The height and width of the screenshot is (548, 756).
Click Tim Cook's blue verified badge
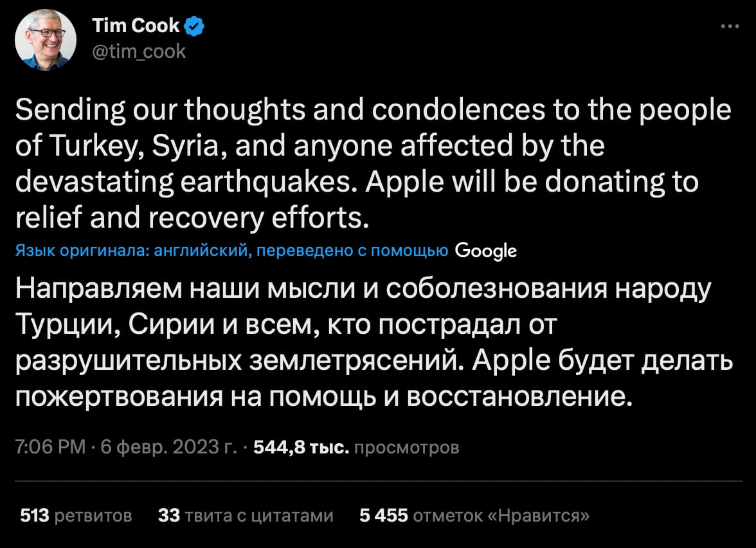[x=194, y=26]
